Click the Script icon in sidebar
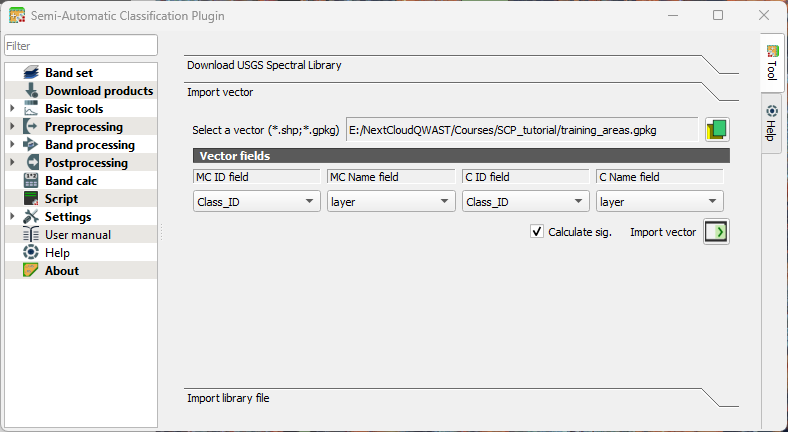 [x=30, y=199]
